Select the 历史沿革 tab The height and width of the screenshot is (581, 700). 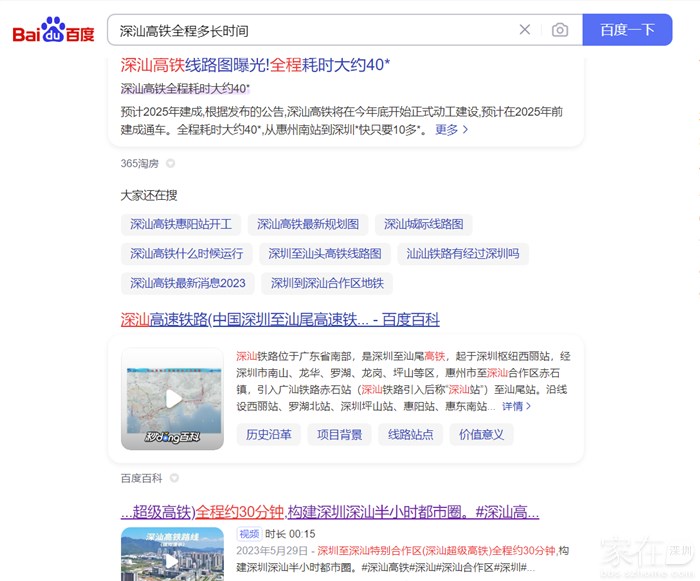pyautogui.click(x=269, y=434)
